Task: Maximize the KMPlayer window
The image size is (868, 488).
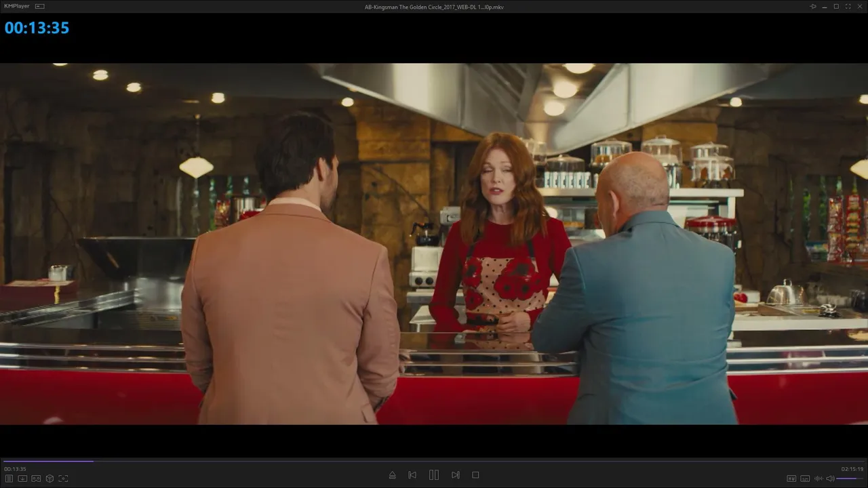Action: [x=836, y=7]
